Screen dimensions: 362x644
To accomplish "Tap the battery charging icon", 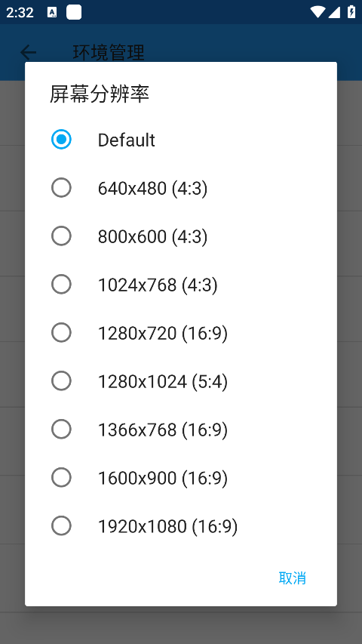I will 351,11.
